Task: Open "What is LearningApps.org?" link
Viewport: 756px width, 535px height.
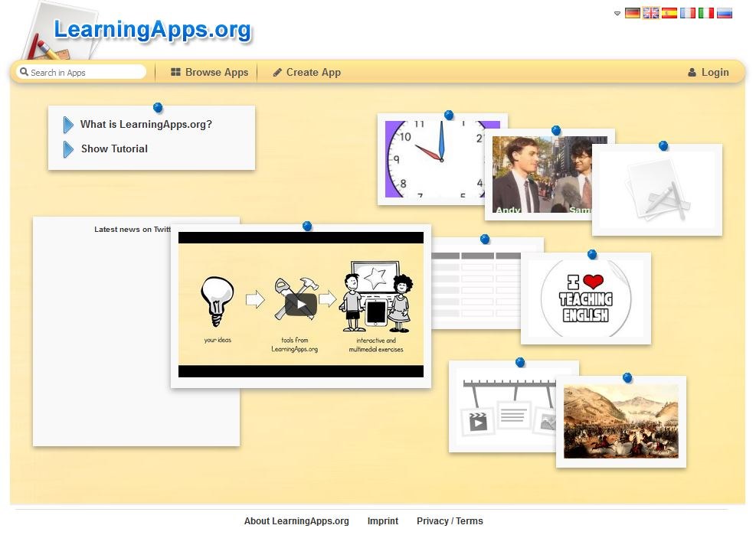Action: (146, 124)
